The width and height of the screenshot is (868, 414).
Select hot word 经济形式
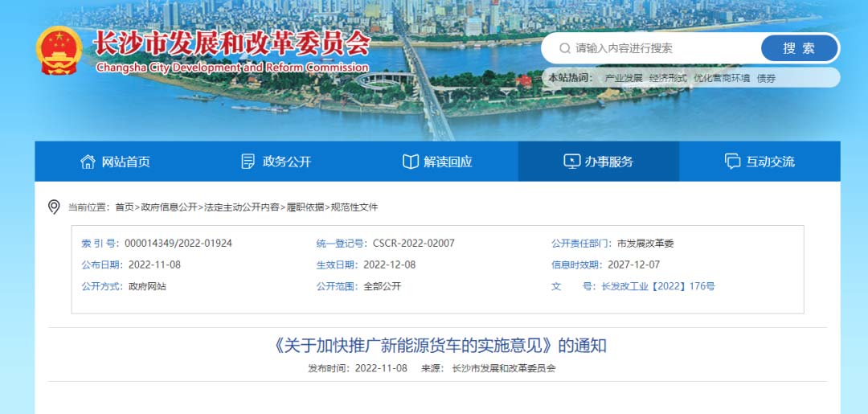668,78
